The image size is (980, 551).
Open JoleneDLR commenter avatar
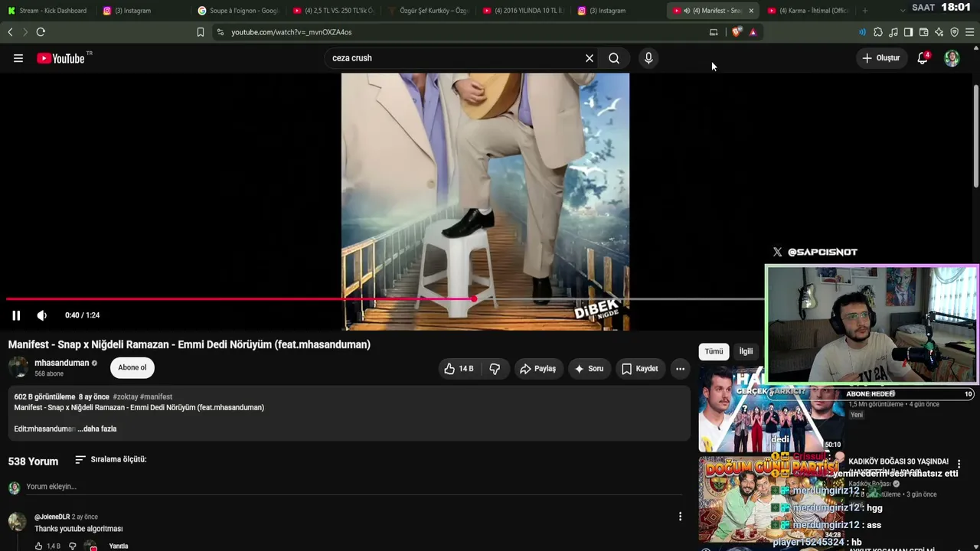[17, 521]
